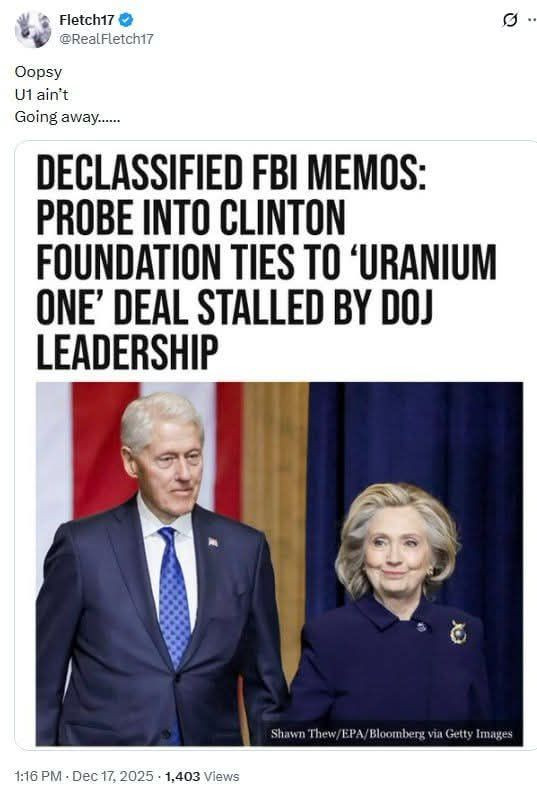
Task: Click the "U1 ain't" text line
Action: click(41, 95)
